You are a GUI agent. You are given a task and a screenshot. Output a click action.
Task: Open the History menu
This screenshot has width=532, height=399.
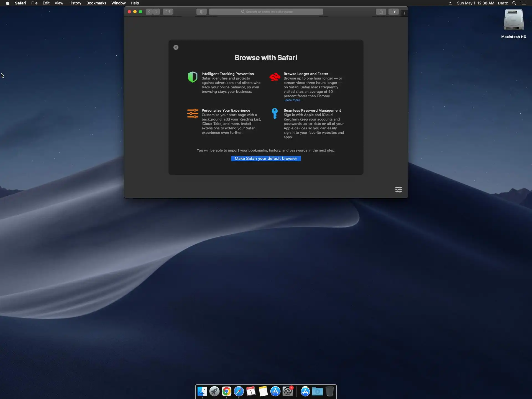pos(75,3)
